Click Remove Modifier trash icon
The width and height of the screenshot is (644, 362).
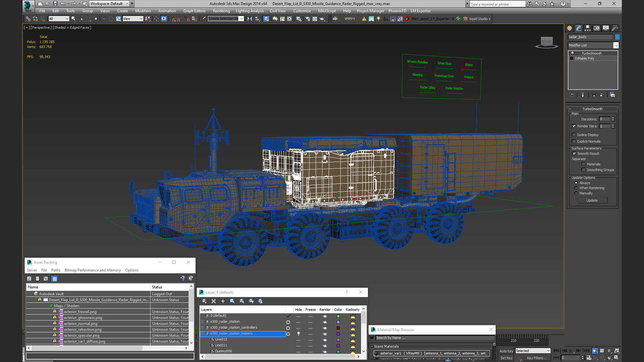tap(601, 95)
